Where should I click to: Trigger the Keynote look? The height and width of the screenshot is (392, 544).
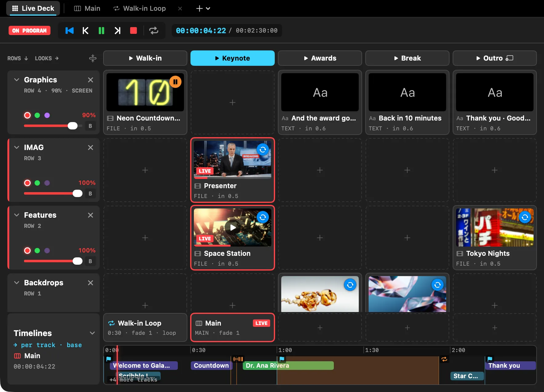tap(233, 58)
